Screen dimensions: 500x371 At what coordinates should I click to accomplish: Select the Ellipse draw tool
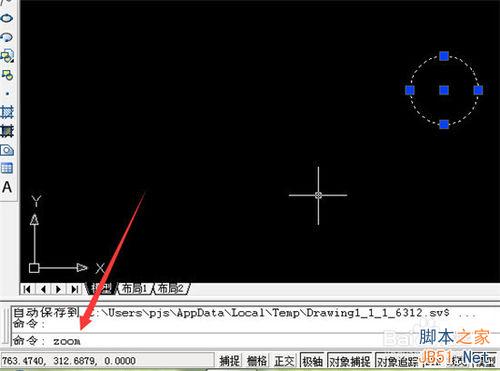[7, 18]
